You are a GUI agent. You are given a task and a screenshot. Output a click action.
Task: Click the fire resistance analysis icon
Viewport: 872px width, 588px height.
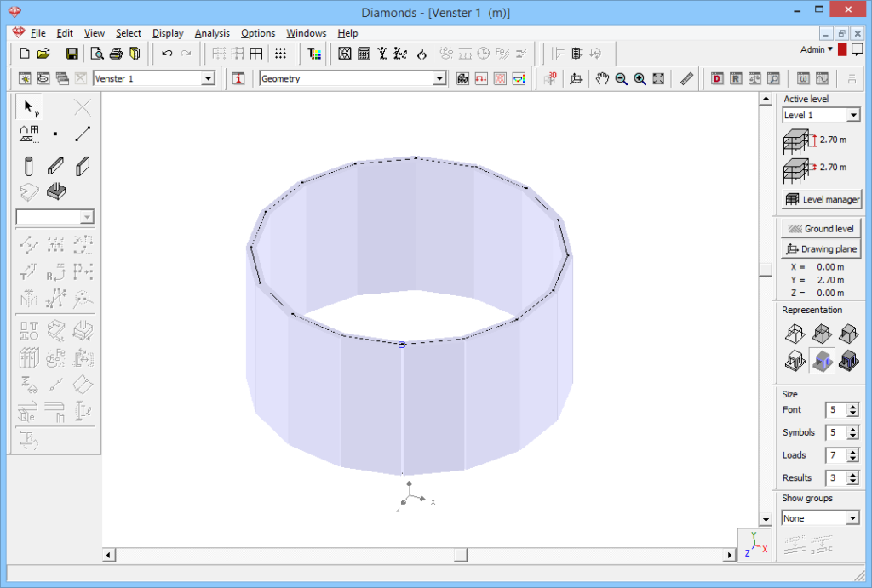point(422,54)
